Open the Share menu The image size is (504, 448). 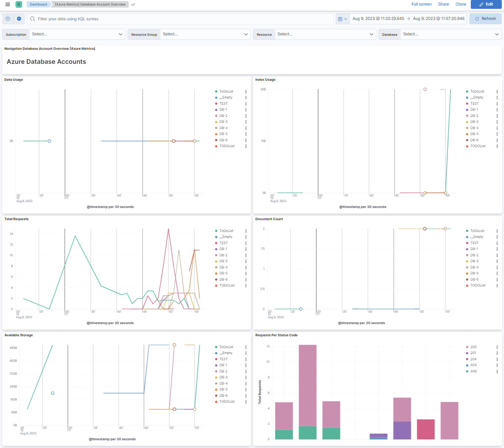[x=443, y=4]
